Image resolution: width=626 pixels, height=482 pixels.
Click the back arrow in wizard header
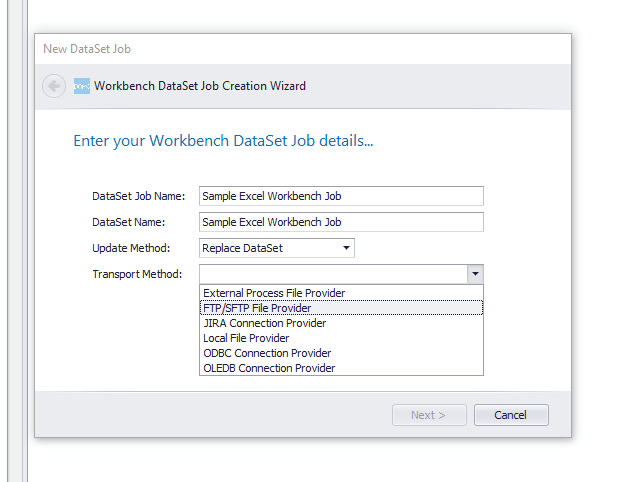click(x=54, y=86)
